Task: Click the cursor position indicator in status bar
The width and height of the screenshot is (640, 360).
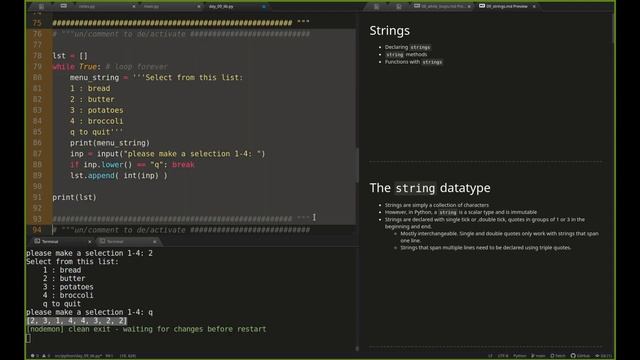Action: 109,356
